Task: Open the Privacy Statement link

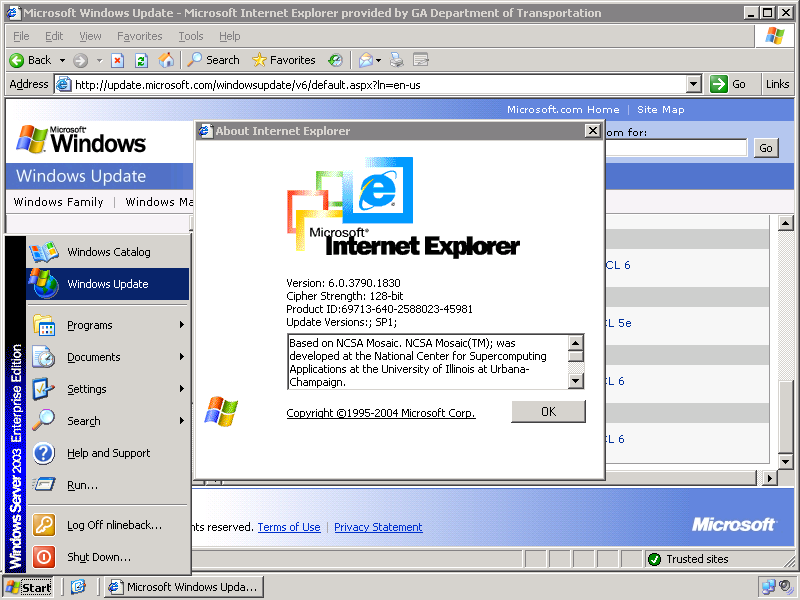Action: pyautogui.click(x=378, y=527)
